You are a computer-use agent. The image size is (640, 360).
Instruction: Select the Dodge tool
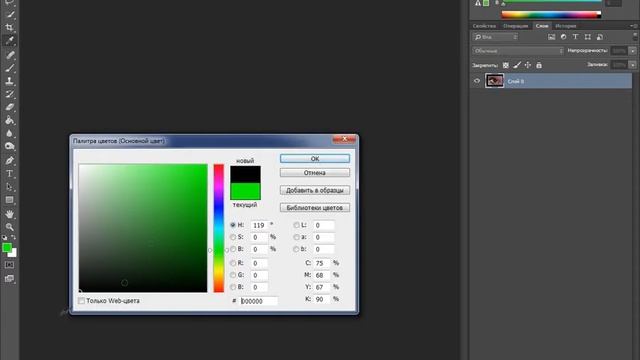[x=10, y=146]
